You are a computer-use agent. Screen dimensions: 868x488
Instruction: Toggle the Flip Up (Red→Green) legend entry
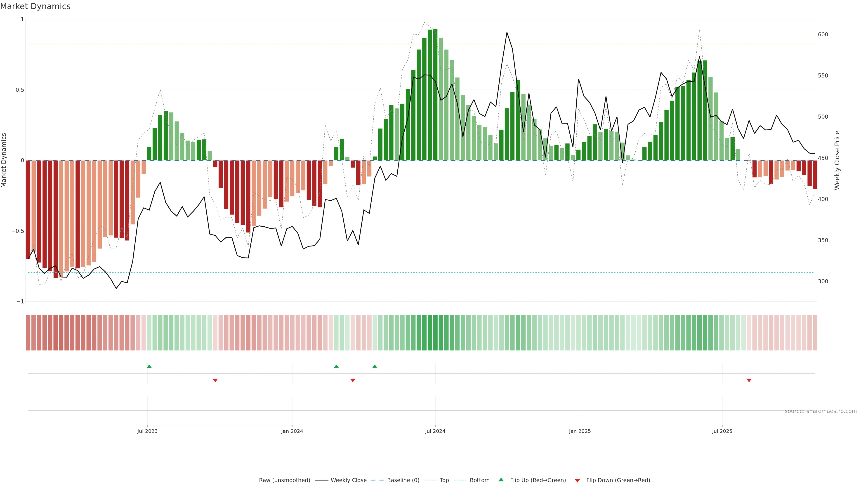tap(538, 480)
